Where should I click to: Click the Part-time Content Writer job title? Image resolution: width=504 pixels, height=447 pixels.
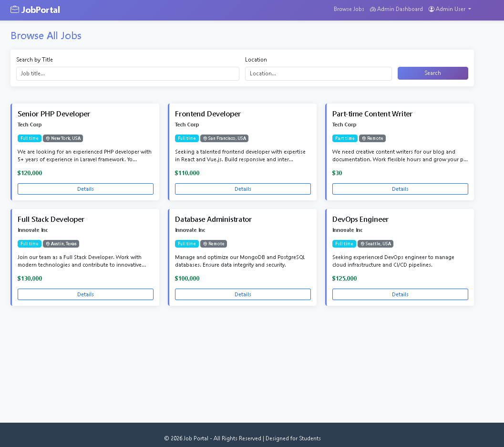point(372,114)
